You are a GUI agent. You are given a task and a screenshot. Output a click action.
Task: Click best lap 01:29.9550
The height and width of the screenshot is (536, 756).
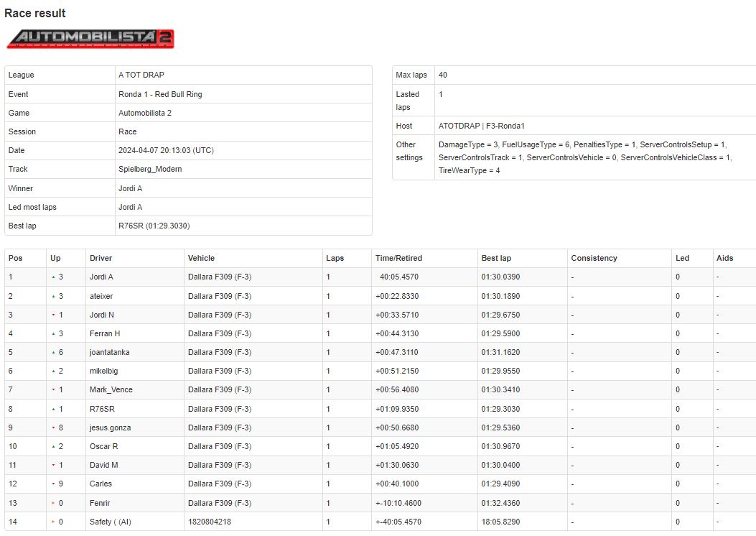click(500, 371)
